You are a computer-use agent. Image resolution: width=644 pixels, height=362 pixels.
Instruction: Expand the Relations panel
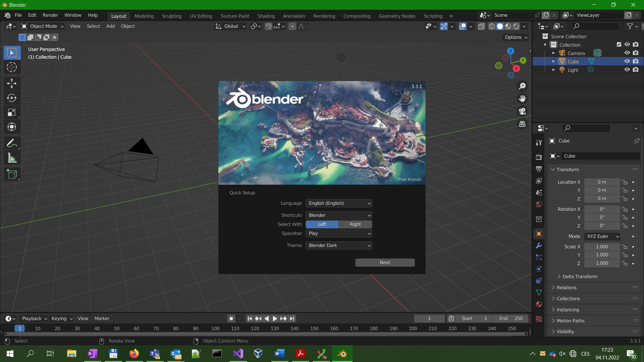[567, 288]
